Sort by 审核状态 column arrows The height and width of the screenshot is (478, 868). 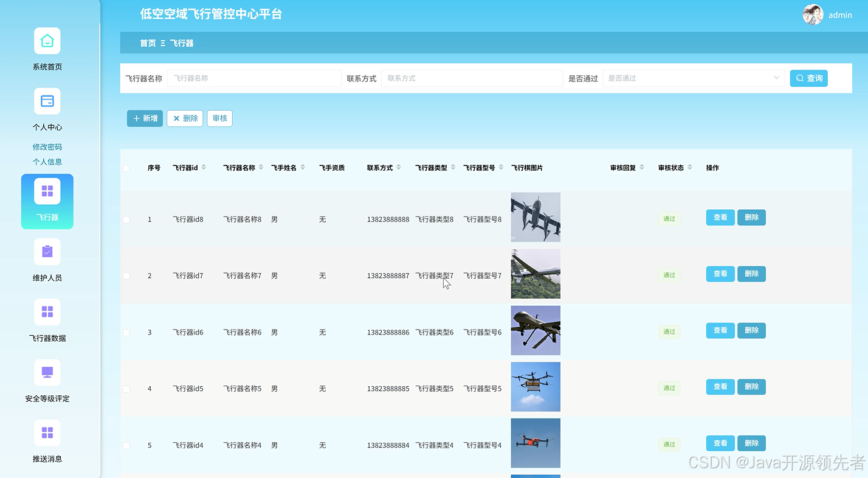pyautogui.click(x=690, y=167)
